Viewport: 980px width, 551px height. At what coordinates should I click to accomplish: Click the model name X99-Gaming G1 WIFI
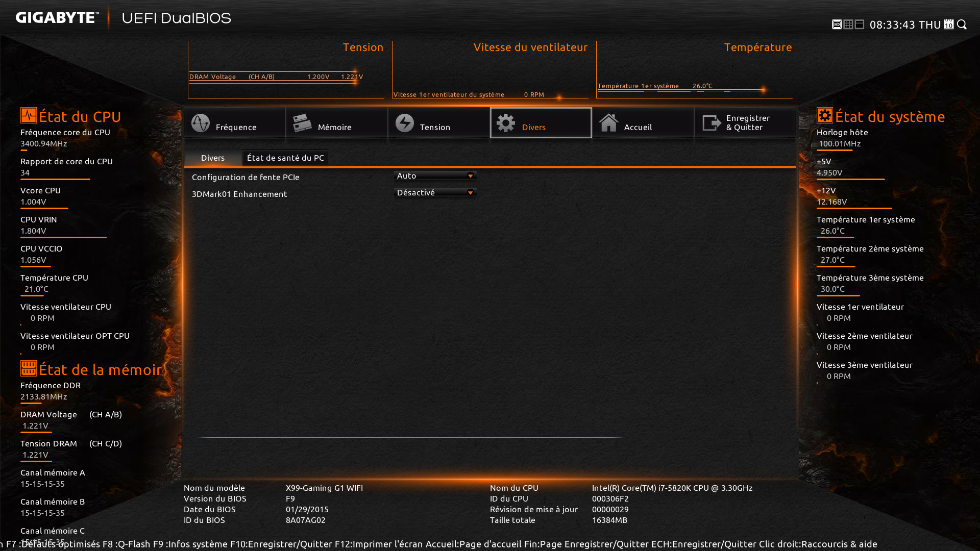pyautogui.click(x=325, y=488)
